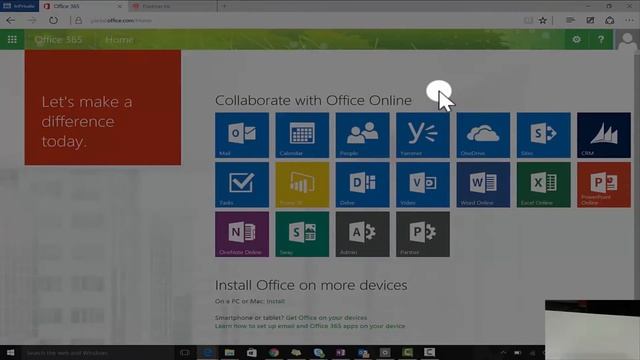Image resolution: width=640 pixels, height=360 pixels.
Task: Open Chrome from the taskbar
Action: click(274, 353)
